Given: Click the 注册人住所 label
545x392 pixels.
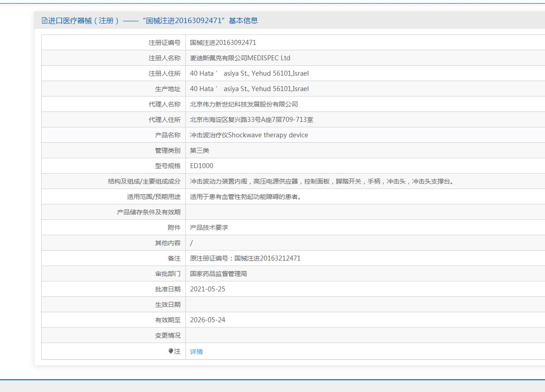Looking at the screenshot, I should [x=164, y=73].
